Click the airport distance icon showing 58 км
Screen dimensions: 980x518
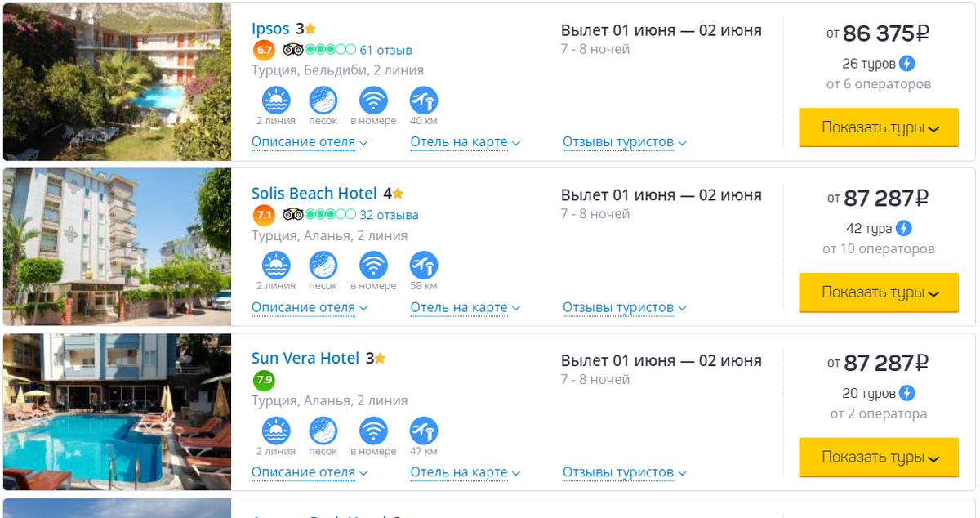(424, 266)
